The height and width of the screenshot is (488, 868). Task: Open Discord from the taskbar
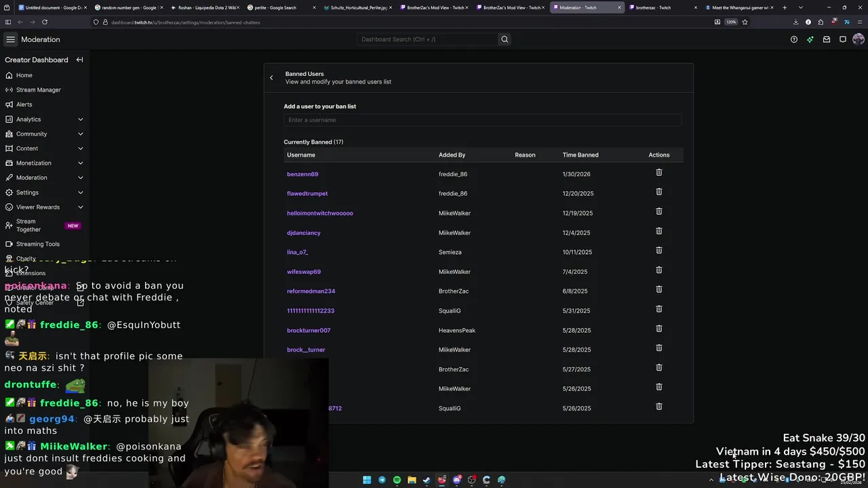(456, 480)
